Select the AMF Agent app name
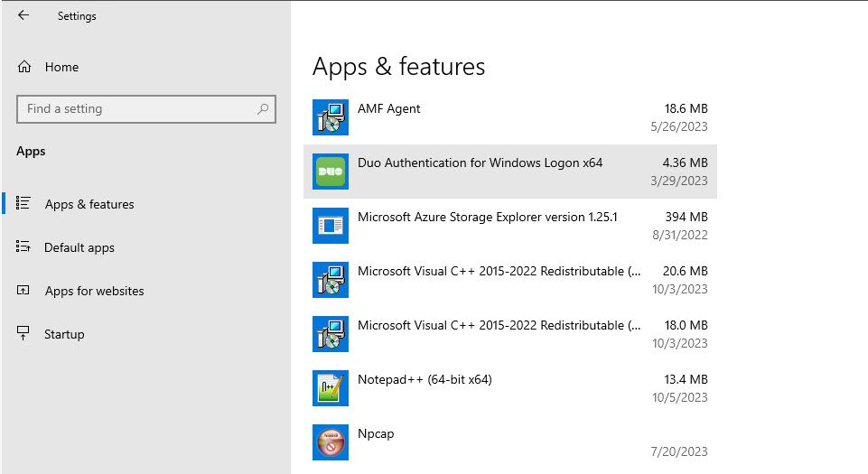 click(388, 108)
